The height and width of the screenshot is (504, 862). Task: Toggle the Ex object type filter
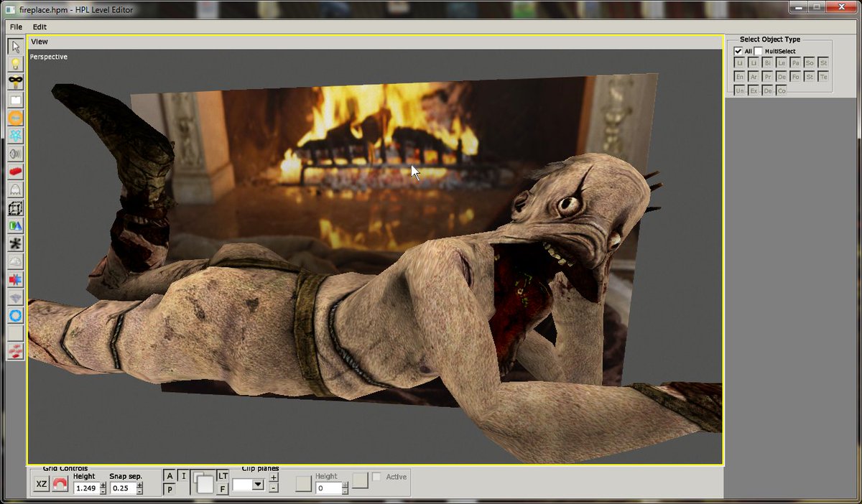[x=754, y=90]
